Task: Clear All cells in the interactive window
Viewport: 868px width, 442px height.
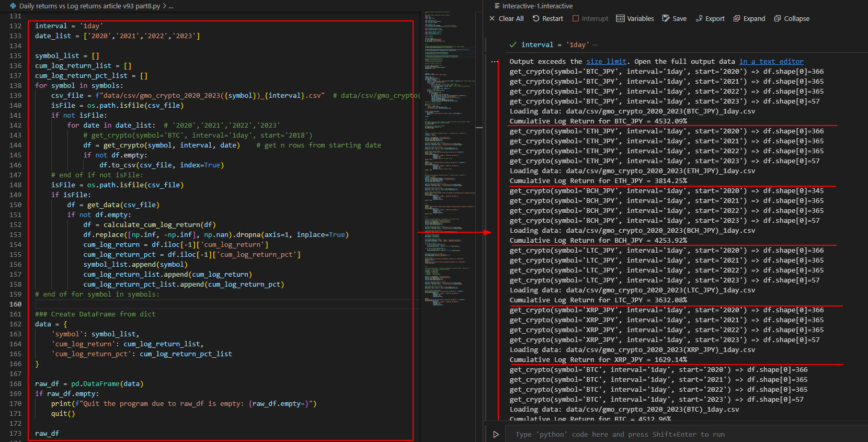Action: [506, 18]
